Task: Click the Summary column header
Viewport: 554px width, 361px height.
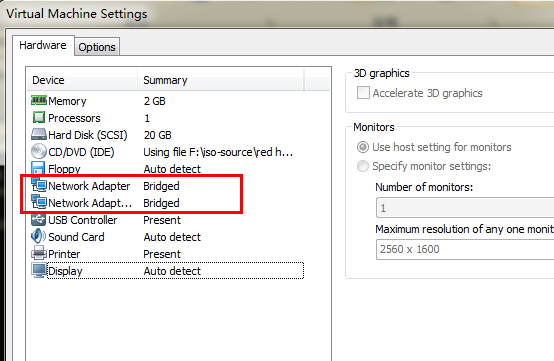Action: coord(220,80)
